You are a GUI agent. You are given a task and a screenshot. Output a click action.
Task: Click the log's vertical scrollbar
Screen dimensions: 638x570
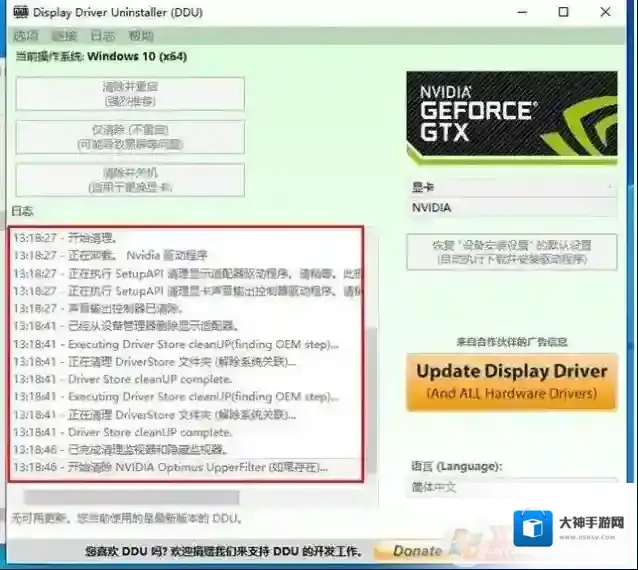pos(372,400)
